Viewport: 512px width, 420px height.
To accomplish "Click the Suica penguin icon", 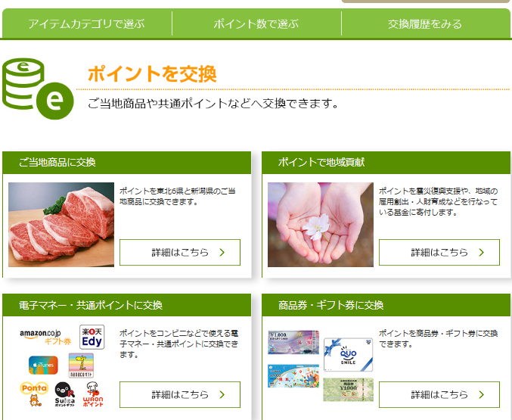I will [64, 394].
